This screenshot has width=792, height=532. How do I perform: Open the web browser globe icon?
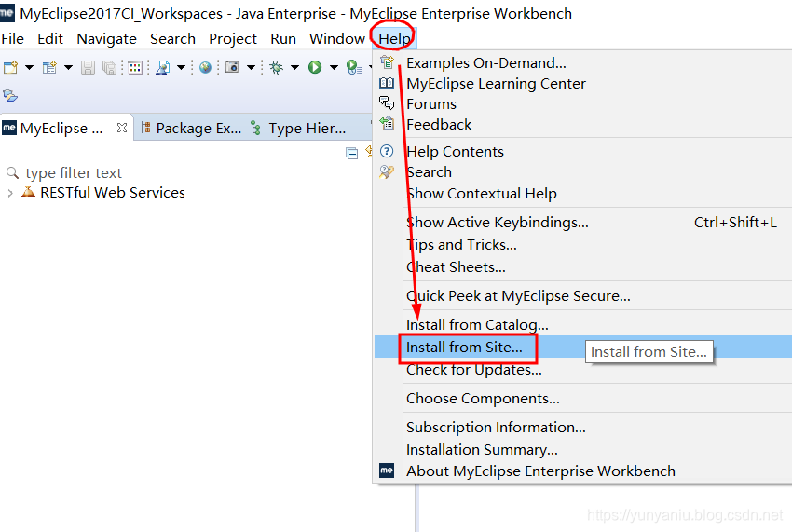[205, 67]
